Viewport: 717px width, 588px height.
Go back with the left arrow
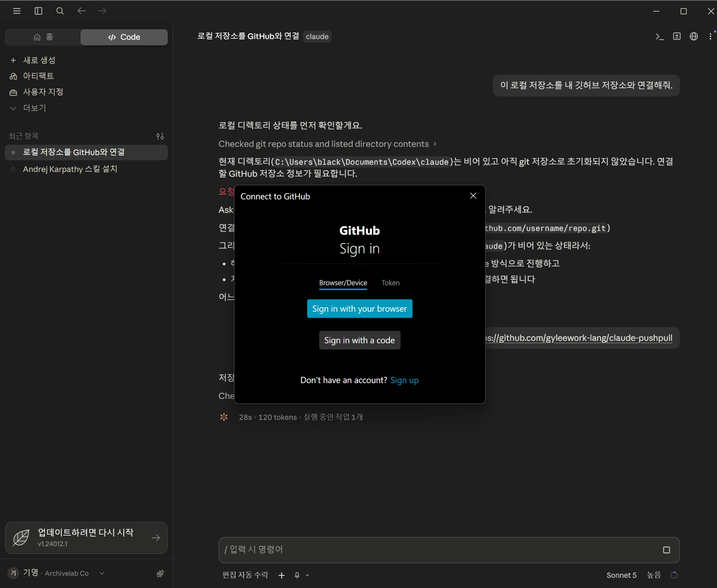(x=82, y=11)
